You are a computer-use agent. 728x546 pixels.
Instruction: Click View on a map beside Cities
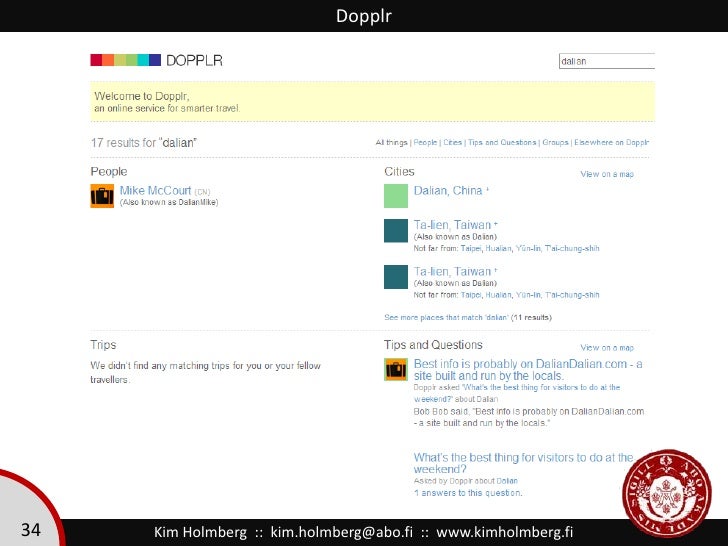[607, 174]
